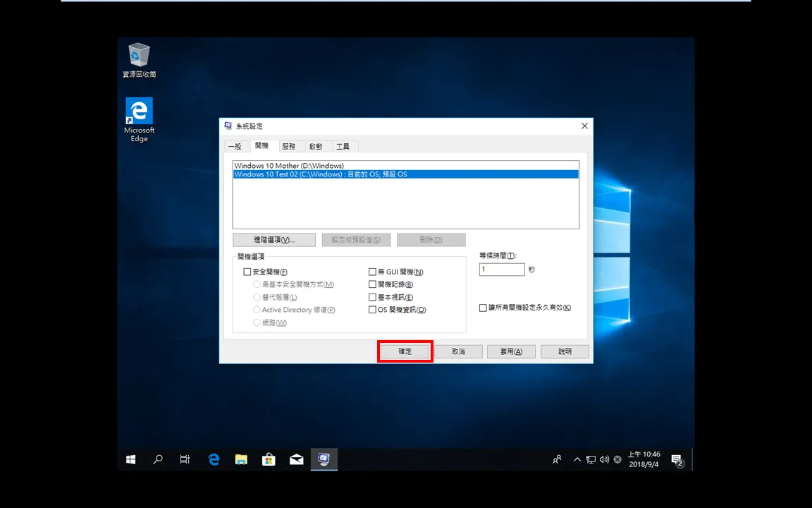Viewport: 812px width, 508px height.
Task: Open the Mail app in taskbar
Action: 296,459
